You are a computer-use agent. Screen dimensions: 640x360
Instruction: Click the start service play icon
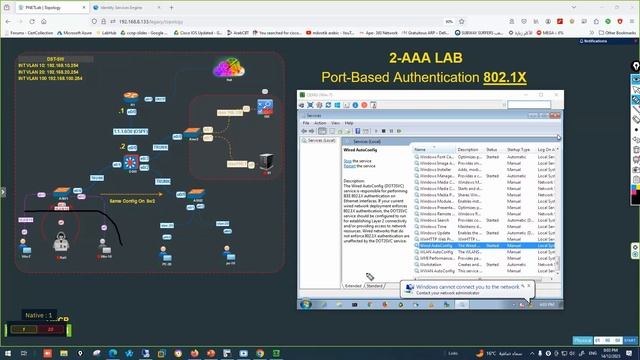pyautogui.click(x=376, y=131)
